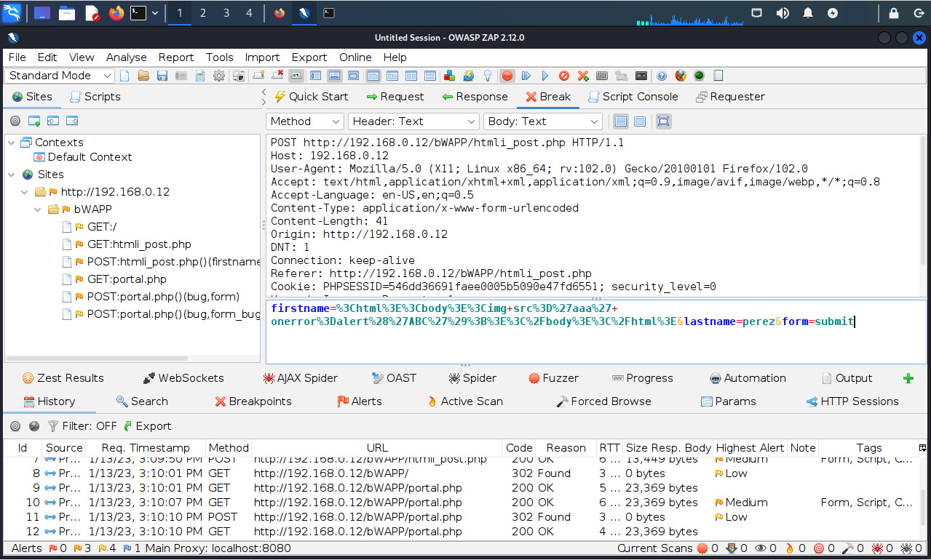The height and width of the screenshot is (560, 931).
Task: Select POST:portal.php()(bug,form) tree node
Action: coord(163,297)
